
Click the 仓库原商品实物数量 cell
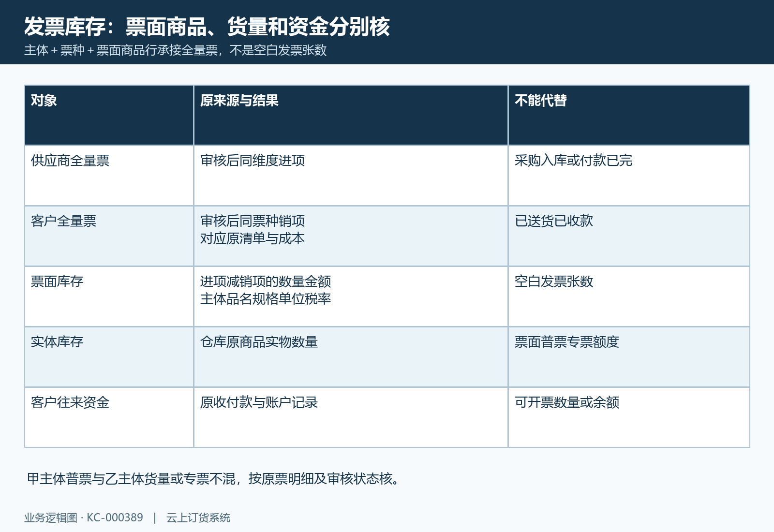(351, 357)
